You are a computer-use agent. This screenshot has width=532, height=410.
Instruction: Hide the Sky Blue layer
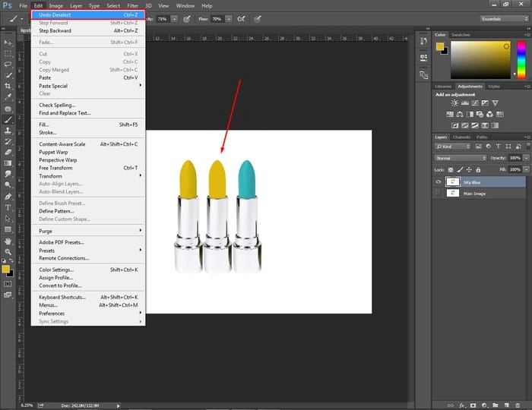click(x=439, y=182)
